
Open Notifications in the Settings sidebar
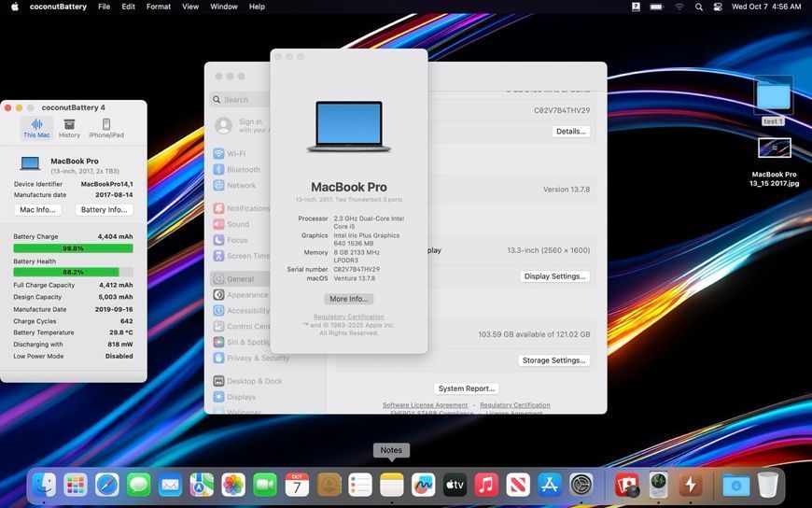tap(240, 208)
